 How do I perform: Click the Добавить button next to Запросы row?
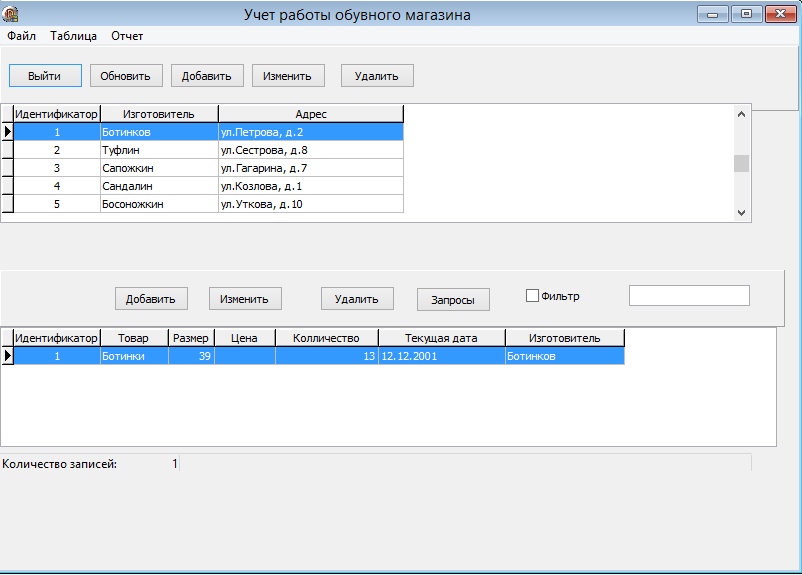tap(151, 299)
